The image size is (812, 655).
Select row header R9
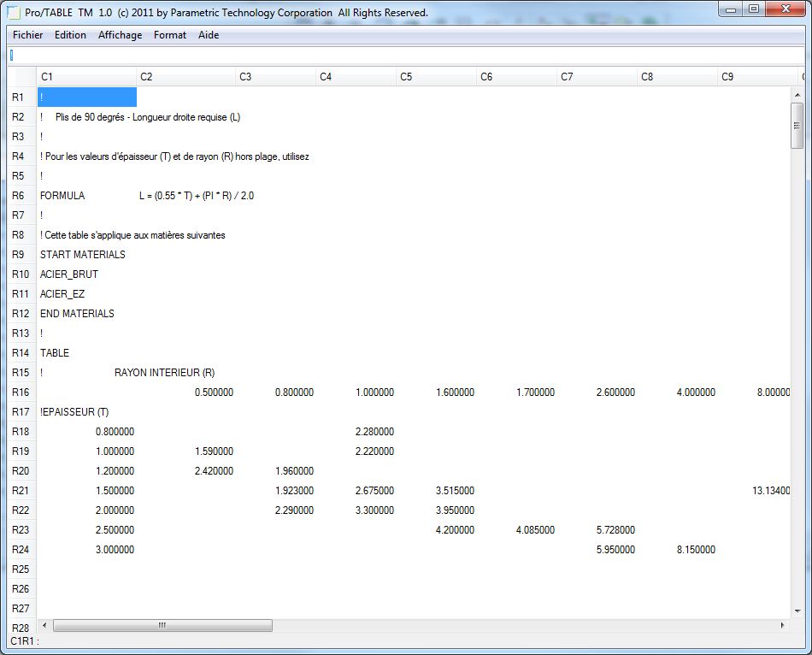click(x=21, y=255)
